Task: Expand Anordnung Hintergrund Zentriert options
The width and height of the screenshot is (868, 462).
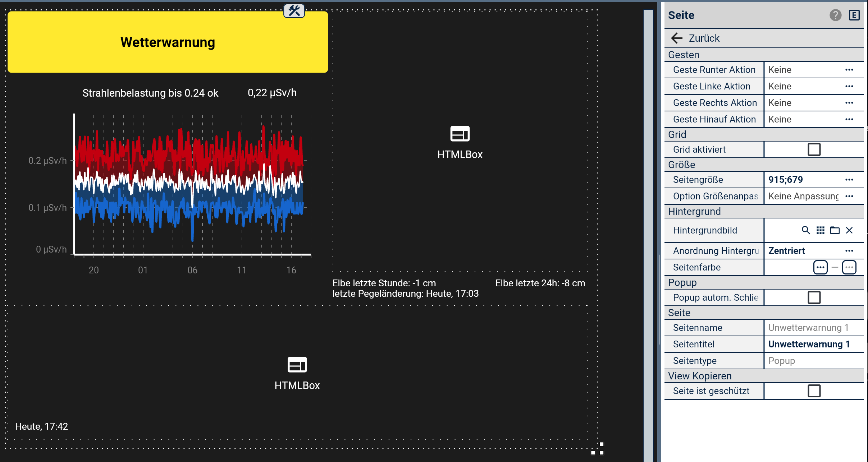Action: click(849, 251)
